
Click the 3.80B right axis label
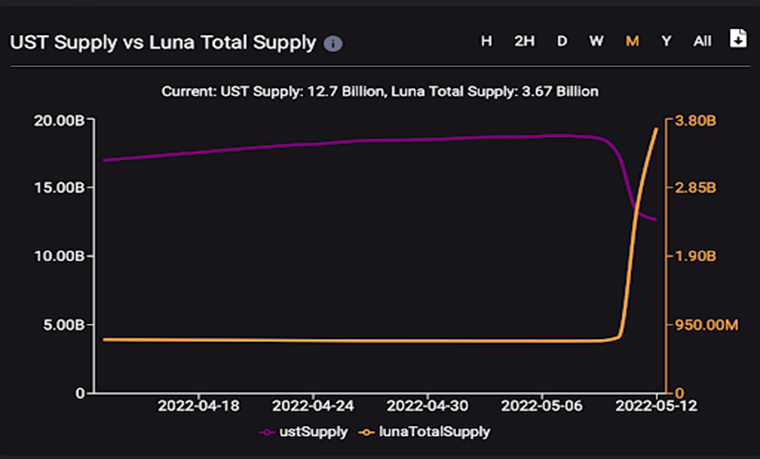click(x=695, y=121)
